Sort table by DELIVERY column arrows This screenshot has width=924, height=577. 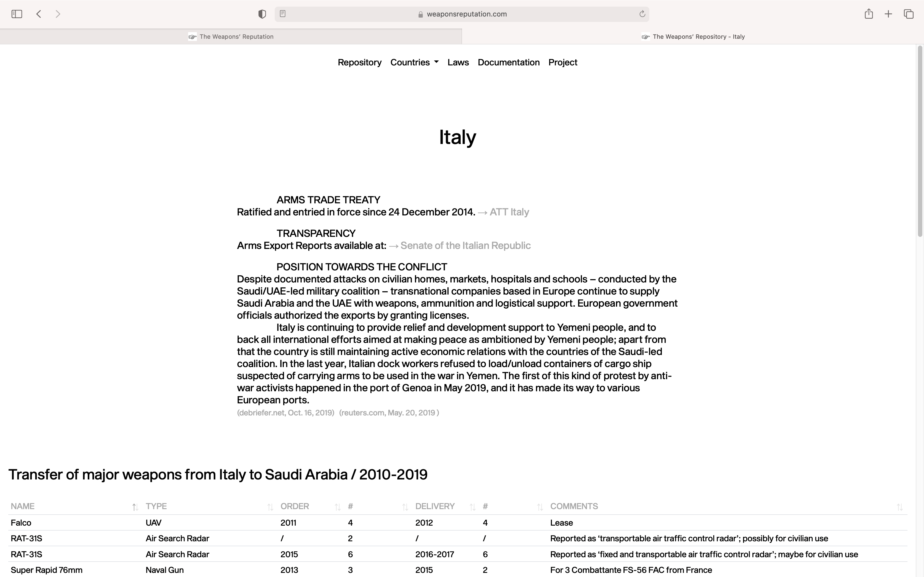pyautogui.click(x=472, y=507)
